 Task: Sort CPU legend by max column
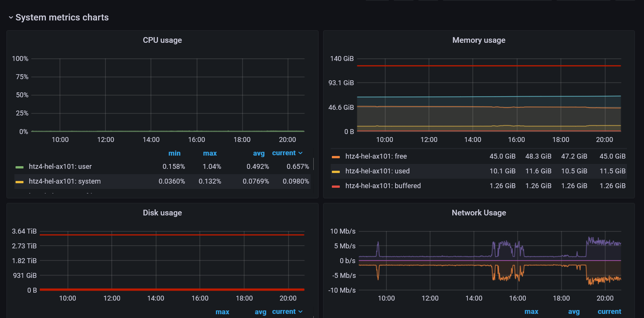[x=210, y=153]
